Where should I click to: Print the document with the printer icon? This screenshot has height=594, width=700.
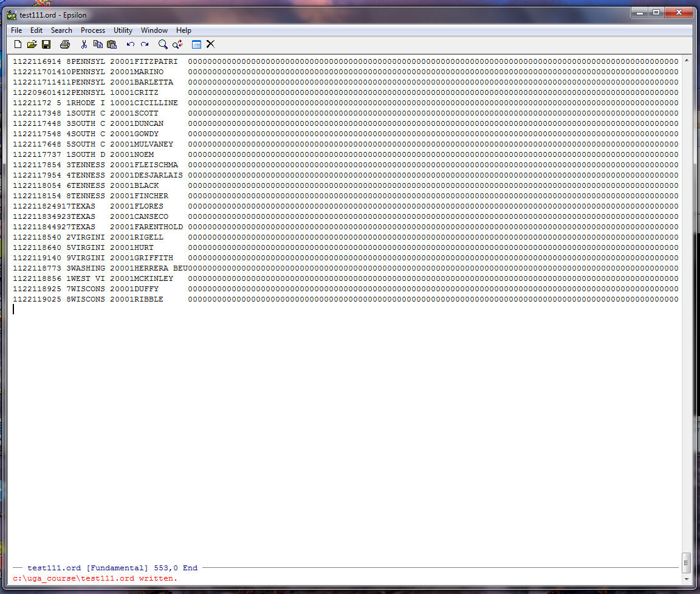coord(65,44)
